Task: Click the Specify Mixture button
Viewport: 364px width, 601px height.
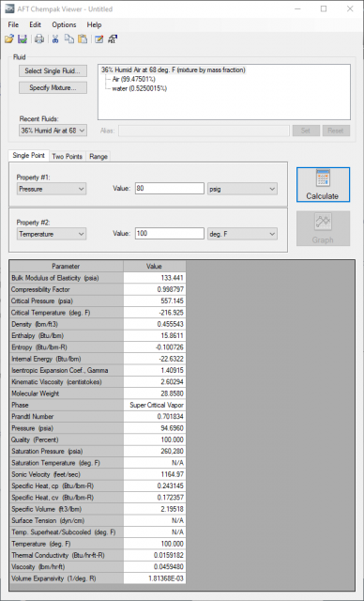Action: (x=53, y=87)
